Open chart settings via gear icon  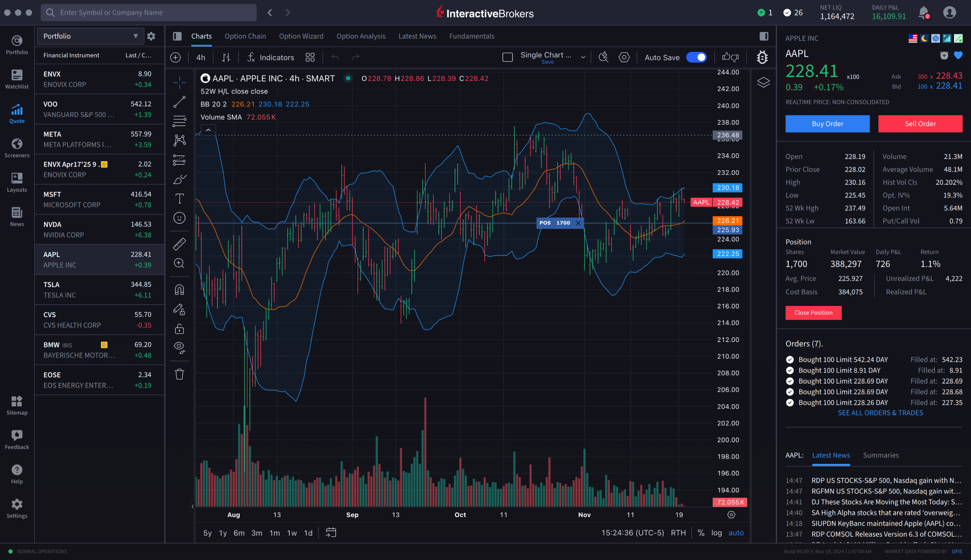(624, 57)
